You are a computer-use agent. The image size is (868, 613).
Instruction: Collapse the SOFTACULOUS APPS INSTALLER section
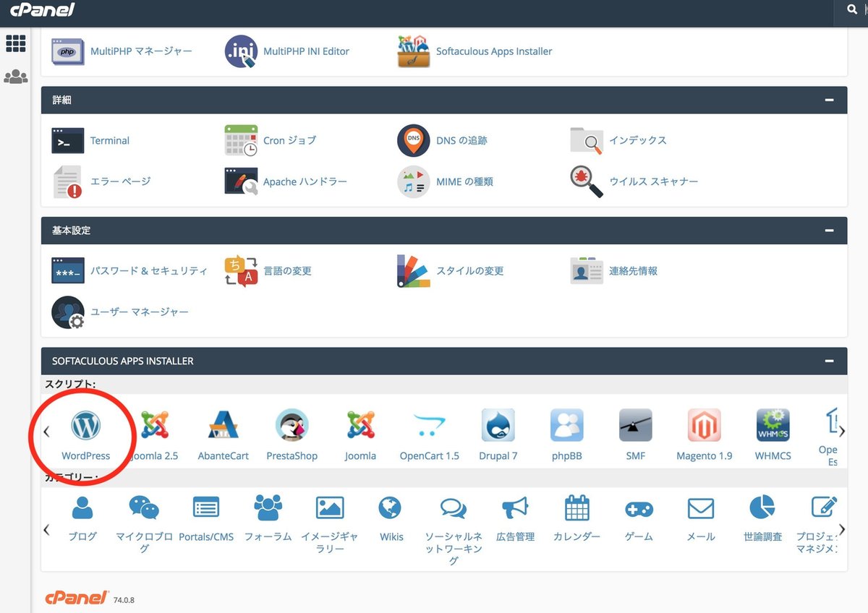click(829, 361)
